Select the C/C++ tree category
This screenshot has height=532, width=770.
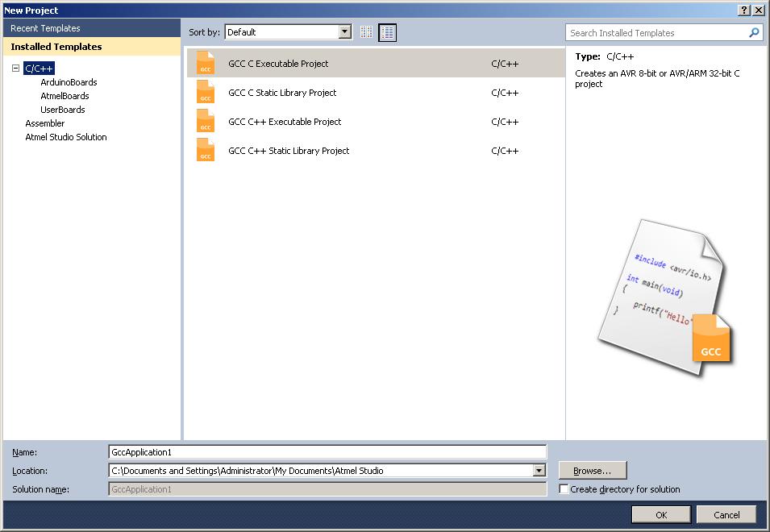coord(39,69)
